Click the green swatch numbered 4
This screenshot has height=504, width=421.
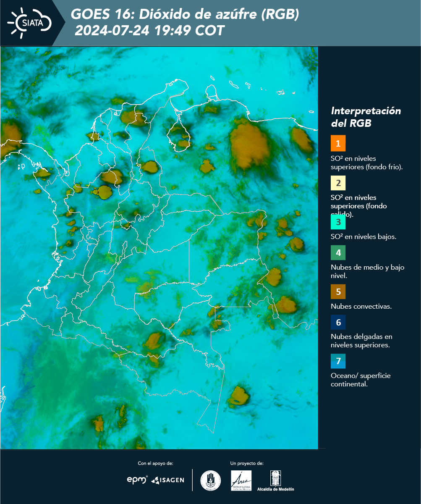tap(338, 252)
